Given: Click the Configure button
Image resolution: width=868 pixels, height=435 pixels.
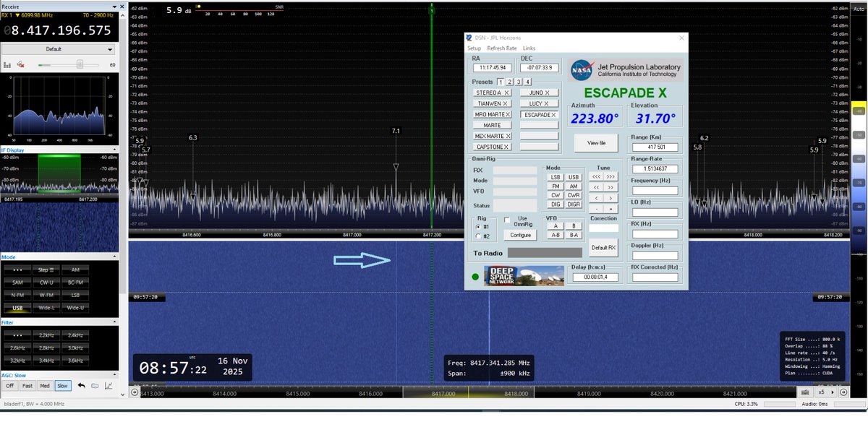Looking at the screenshot, I should [521, 235].
